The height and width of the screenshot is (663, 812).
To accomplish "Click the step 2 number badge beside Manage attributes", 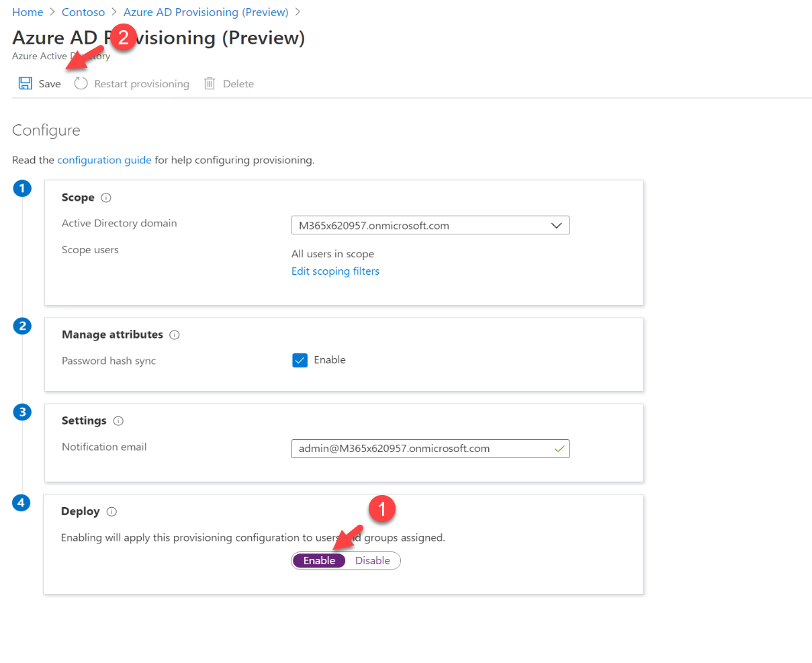I will click(21, 326).
